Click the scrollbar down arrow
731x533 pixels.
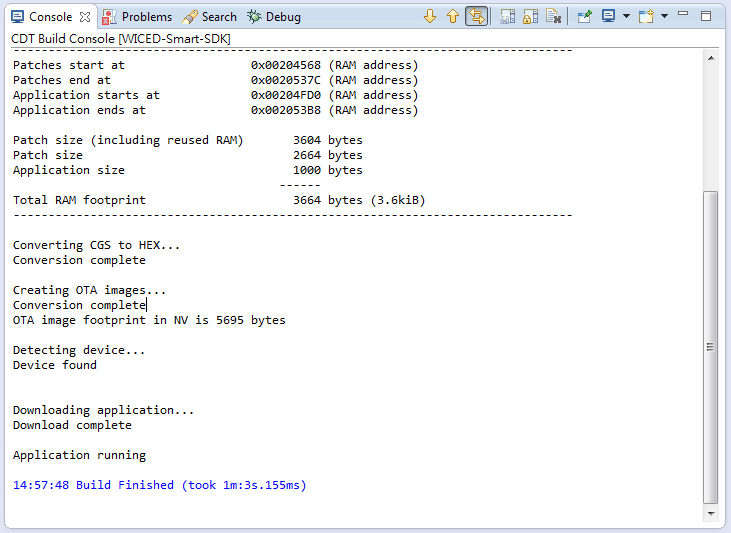coord(711,514)
